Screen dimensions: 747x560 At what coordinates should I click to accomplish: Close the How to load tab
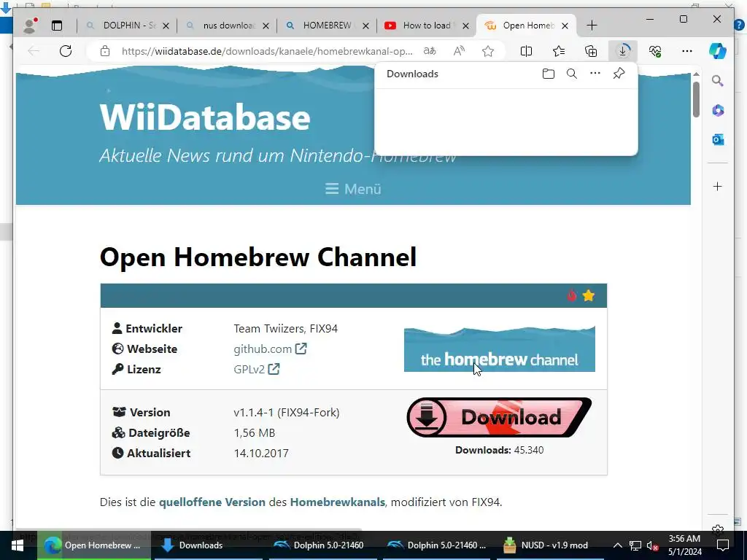pos(466,26)
